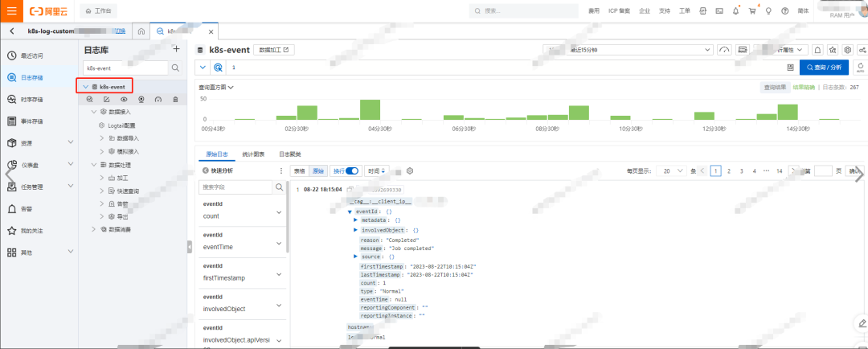Open the orange hamburger main menu

point(11,10)
